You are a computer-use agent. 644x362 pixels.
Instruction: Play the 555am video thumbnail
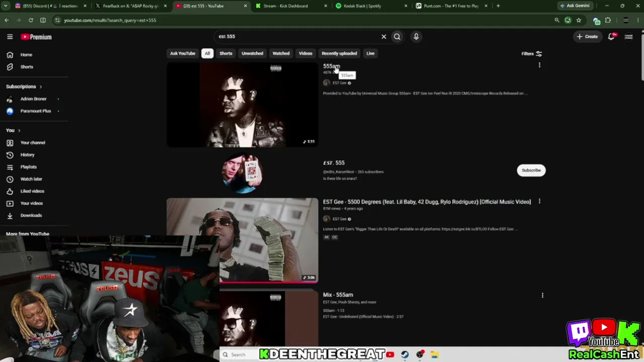tap(243, 105)
